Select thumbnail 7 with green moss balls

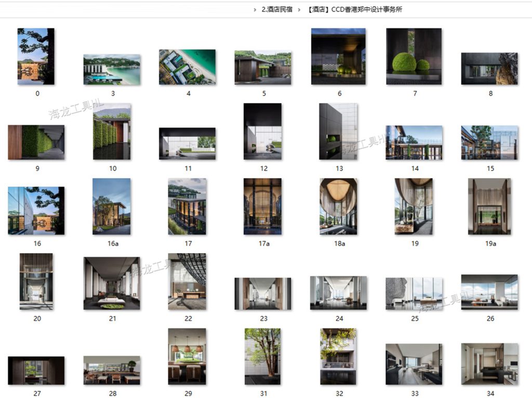click(x=414, y=56)
